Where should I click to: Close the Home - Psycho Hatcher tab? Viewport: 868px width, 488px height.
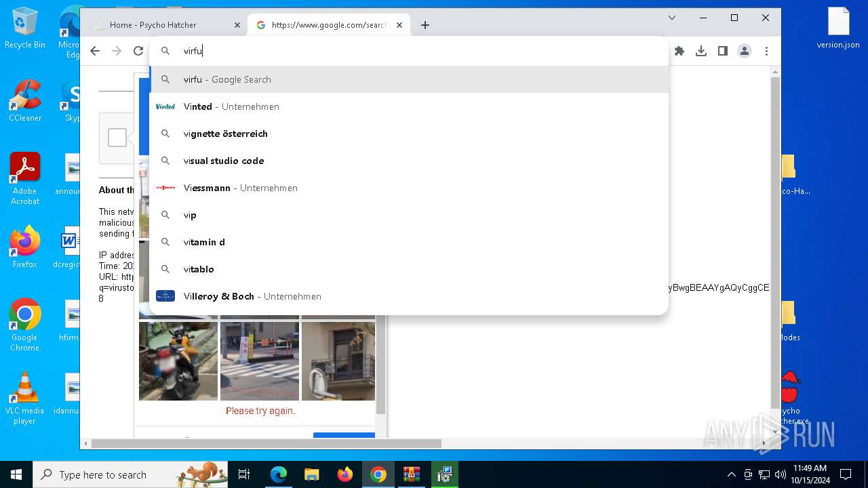[237, 25]
